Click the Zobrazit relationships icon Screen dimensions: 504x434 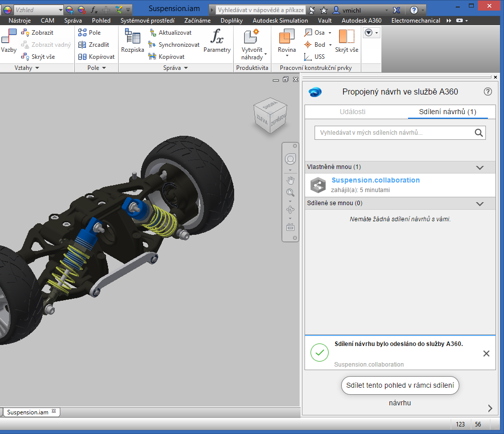25,33
